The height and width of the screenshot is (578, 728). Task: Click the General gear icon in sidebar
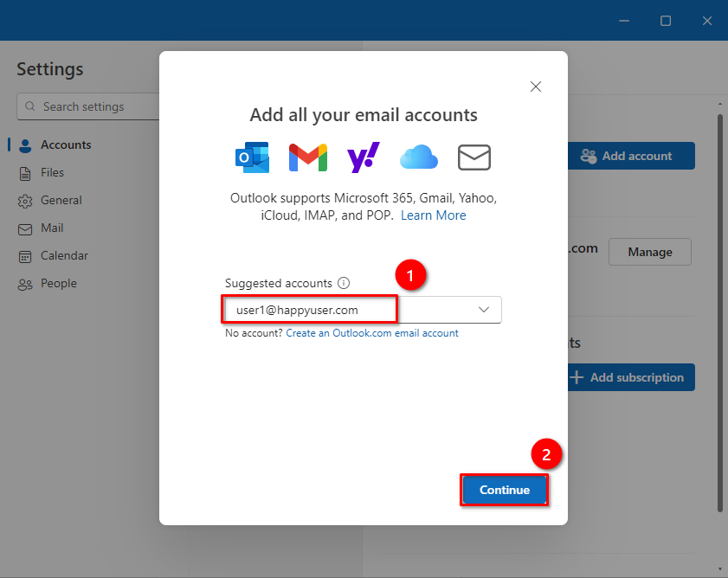25,202
